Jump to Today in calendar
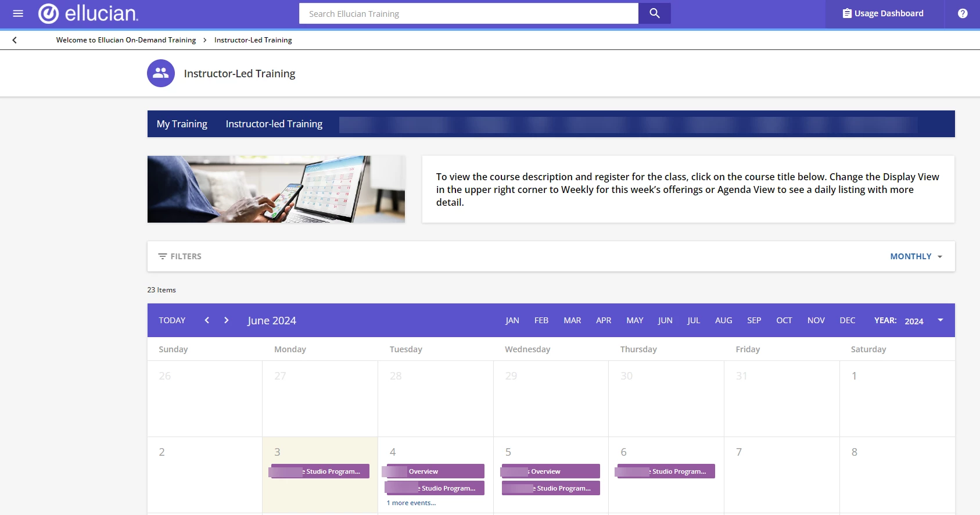The width and height of the screenshot is (980, 515). pyautogui.click(x=172, y=320)
